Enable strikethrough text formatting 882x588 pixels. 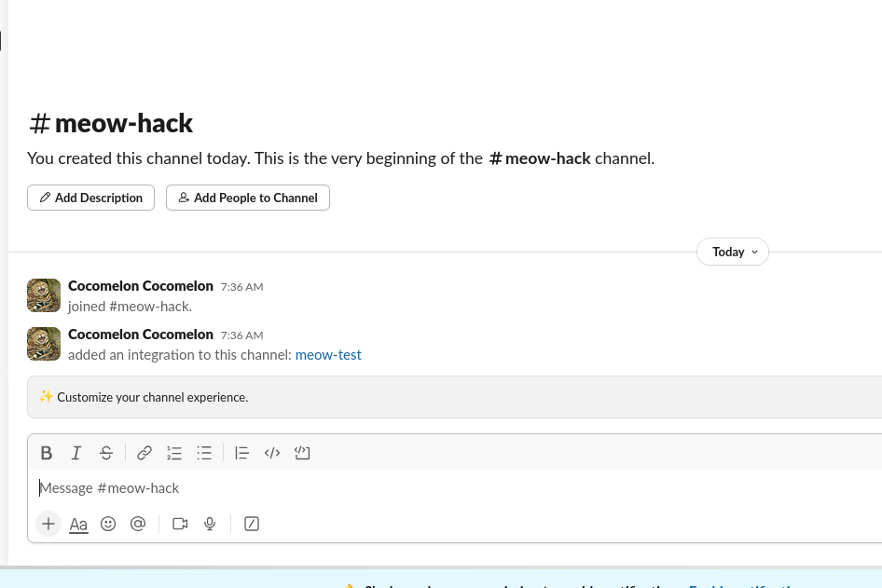tap(106, 453)
